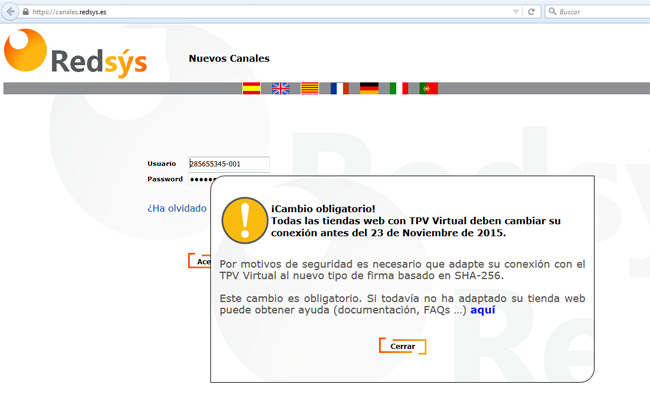Screen dimensions: 650x413
Task: Reload the page with the refresh icon
Action: pos(531,12)
